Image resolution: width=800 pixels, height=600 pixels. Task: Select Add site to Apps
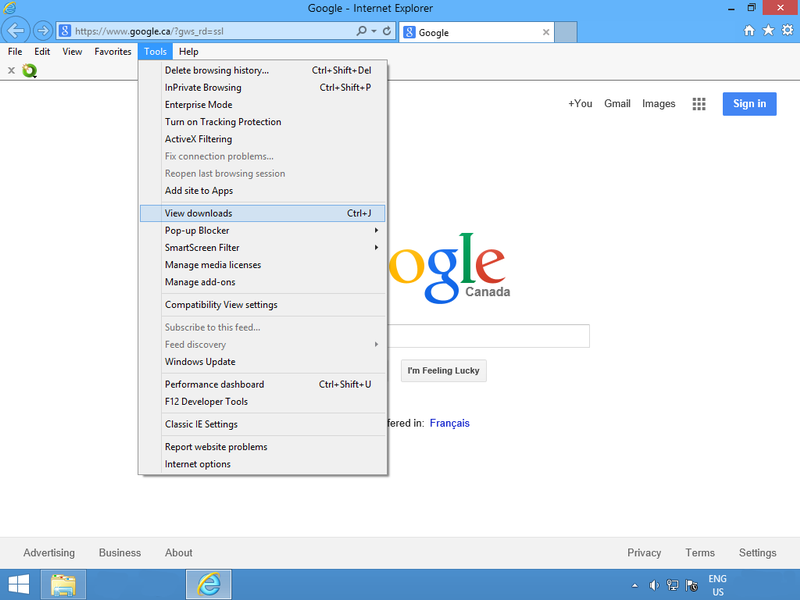263,191
